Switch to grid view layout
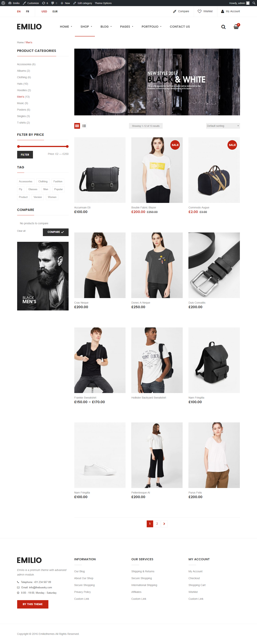Image resolution: width=257 pixels, height=644 pixels. coord(77,126)
